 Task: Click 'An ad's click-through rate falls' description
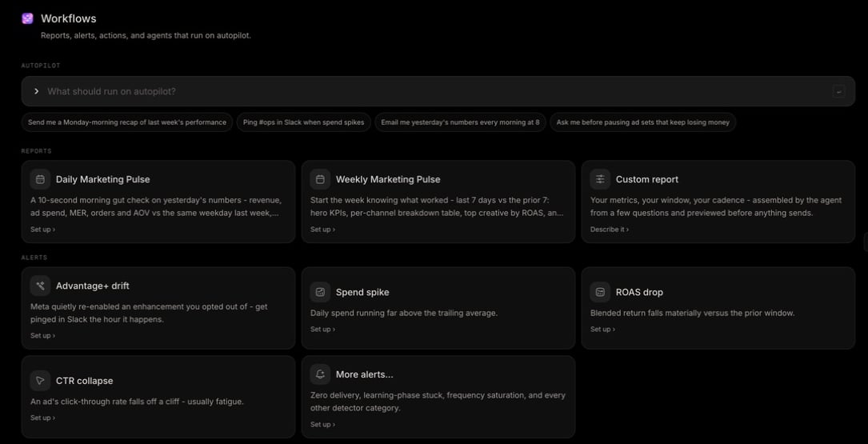tap(137, 402)
